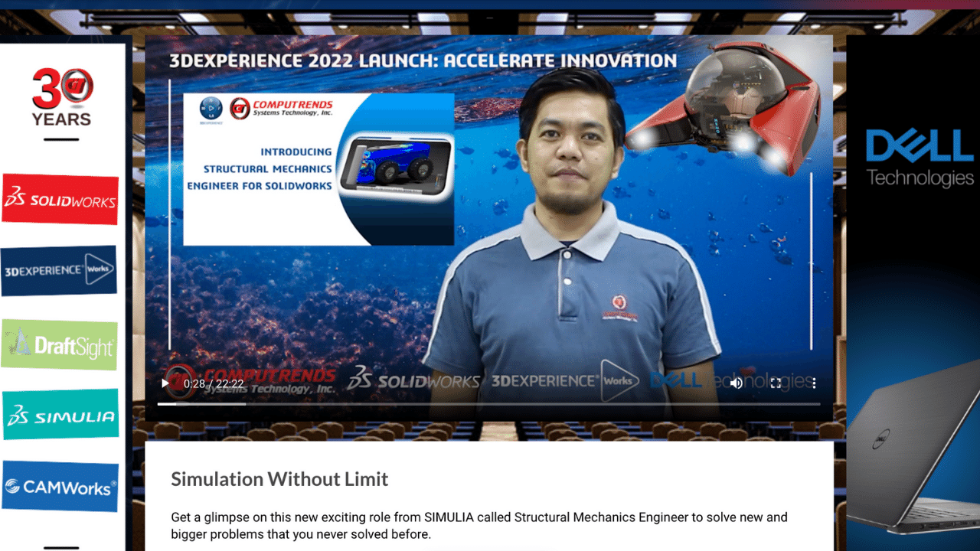This screenshot has width=980, height=551.
Task: Click the Structural Mechanics Engineer slide in video
Action: pyautogui.click(x=318, y=169)
